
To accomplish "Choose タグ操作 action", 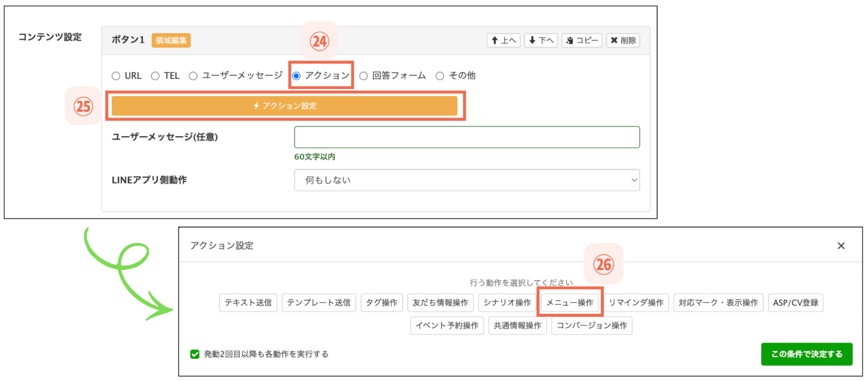I will pos(382,303).
